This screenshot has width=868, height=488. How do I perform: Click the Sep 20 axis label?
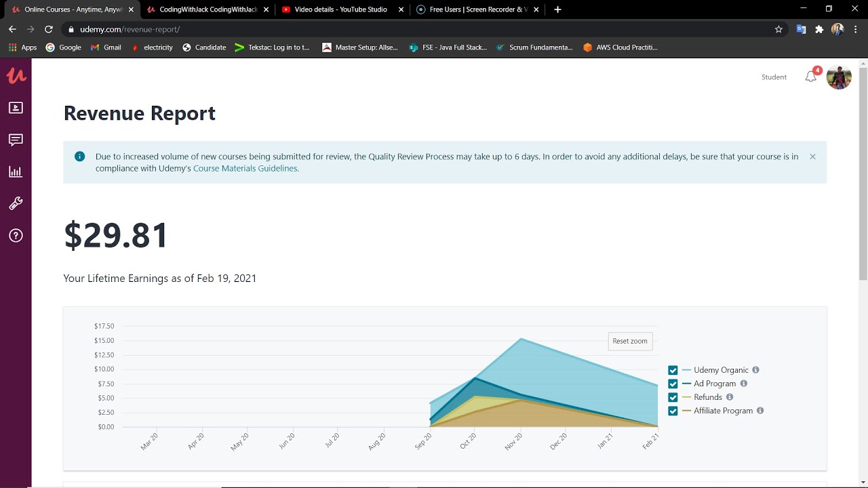click(422, 442)
